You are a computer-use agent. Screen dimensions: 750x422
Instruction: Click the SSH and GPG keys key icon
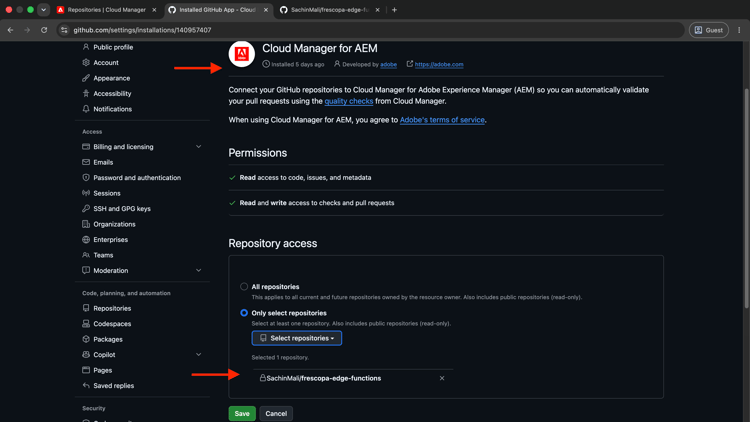(x=86, y=209)
